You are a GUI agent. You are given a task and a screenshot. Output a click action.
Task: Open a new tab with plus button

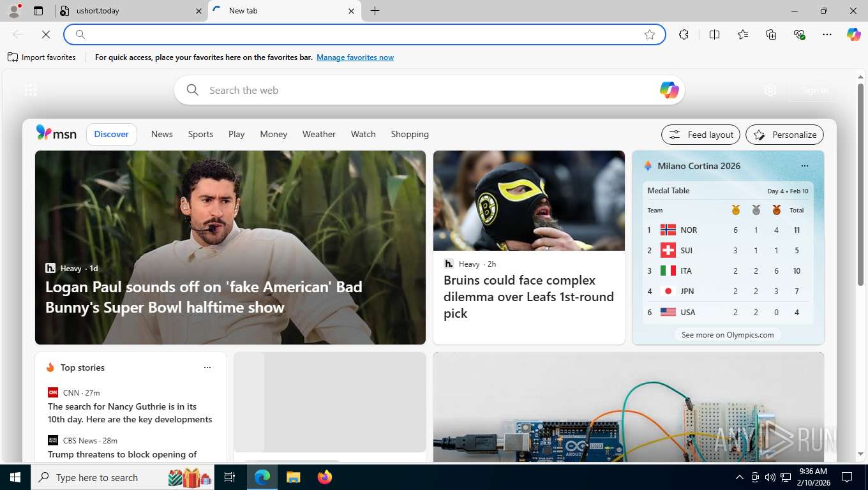coord(375,11)
